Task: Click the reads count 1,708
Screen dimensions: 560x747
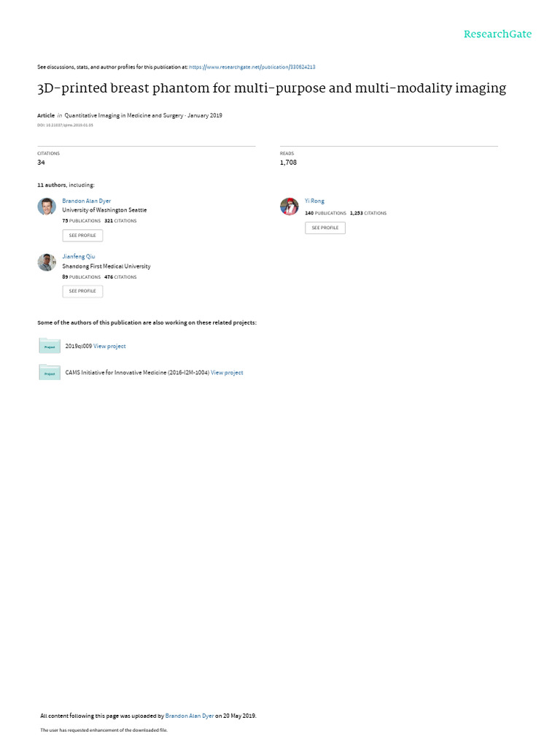Action: tap(288, 163)
